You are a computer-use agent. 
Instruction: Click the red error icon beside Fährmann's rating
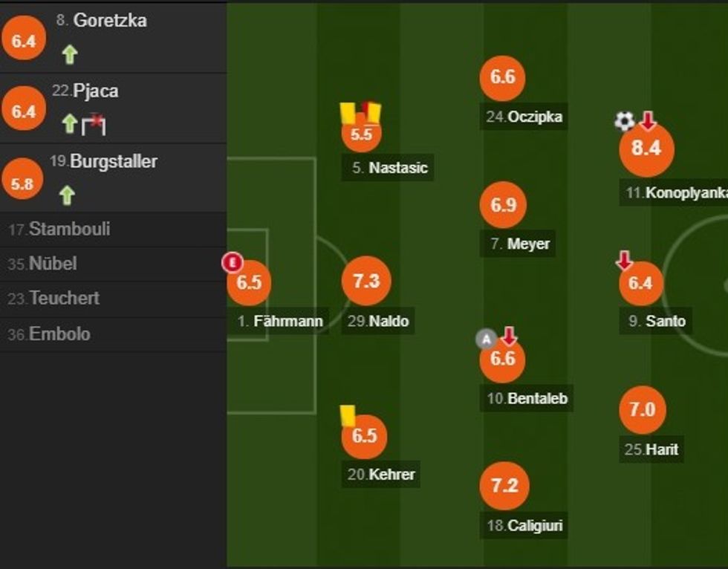point(233,261)
